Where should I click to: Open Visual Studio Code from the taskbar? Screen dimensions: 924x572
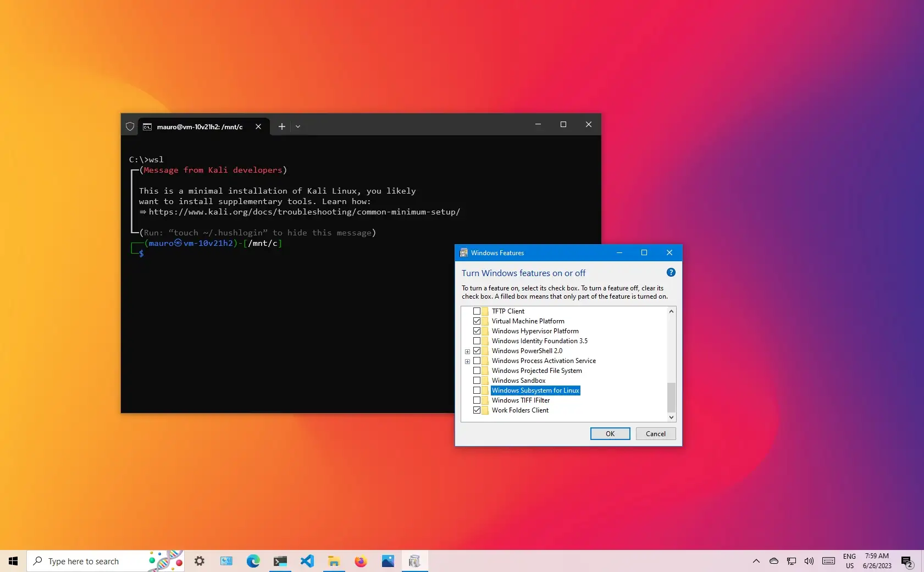[x=307, y=561]
